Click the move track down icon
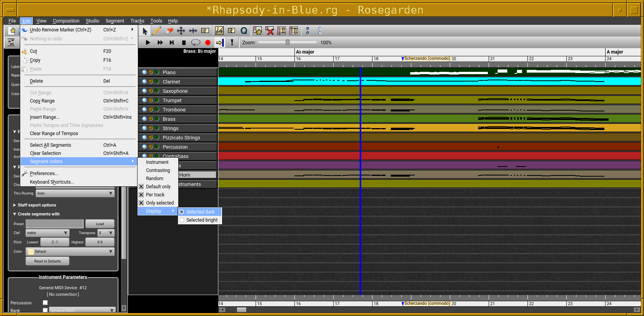644x316 pixels. [x=294, y=31]
